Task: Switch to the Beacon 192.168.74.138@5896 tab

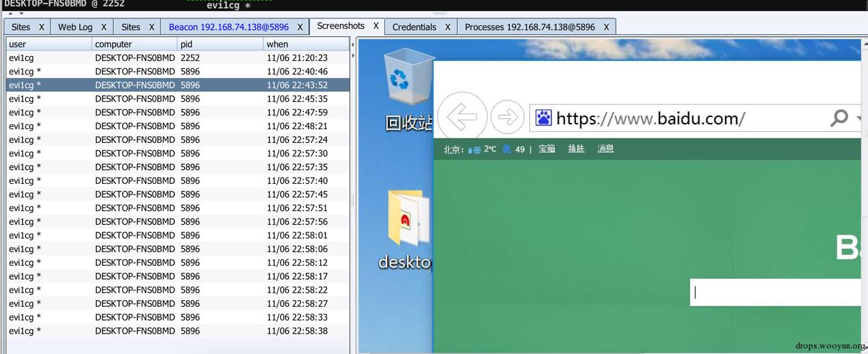Action: (228, 27)
